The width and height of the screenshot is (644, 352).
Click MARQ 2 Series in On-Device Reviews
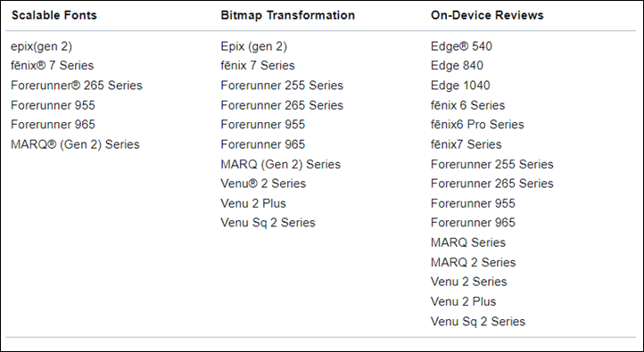[x=473, y=262]
